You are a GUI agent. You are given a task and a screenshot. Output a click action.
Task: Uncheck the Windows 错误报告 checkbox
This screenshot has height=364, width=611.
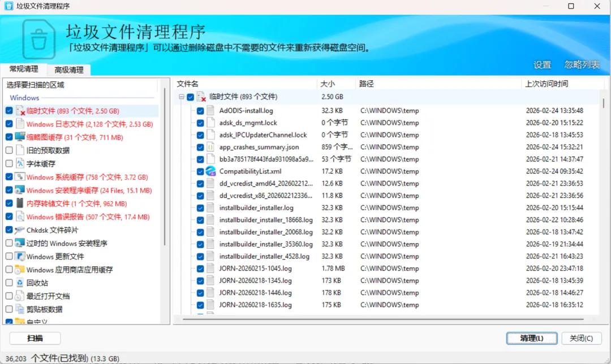pos(9,216)
